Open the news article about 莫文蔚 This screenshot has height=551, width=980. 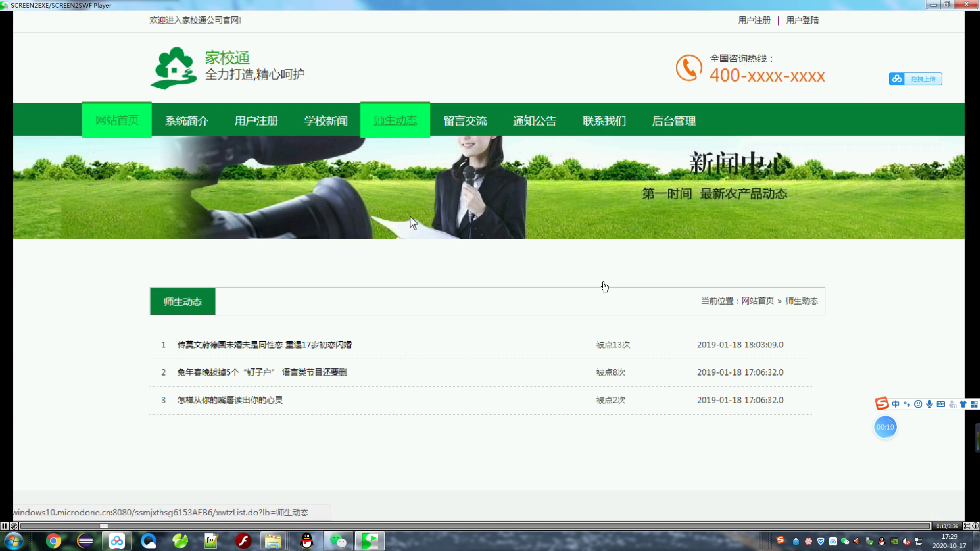[264, 345]
